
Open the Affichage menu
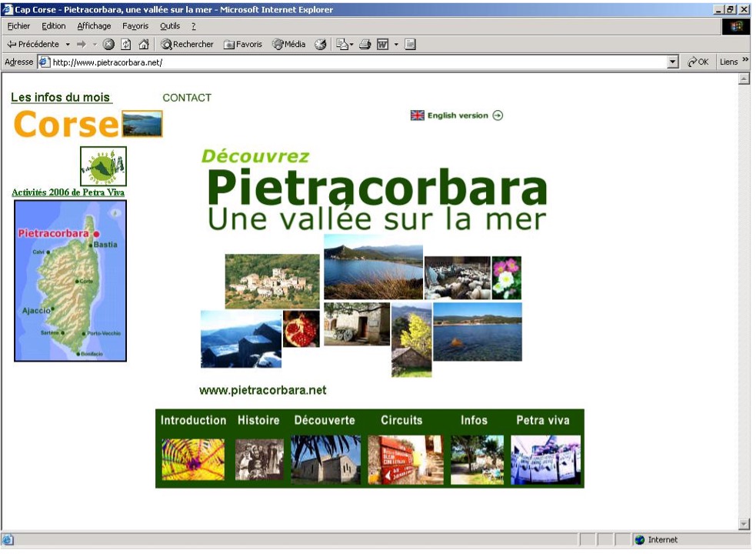tap(94, 26)
